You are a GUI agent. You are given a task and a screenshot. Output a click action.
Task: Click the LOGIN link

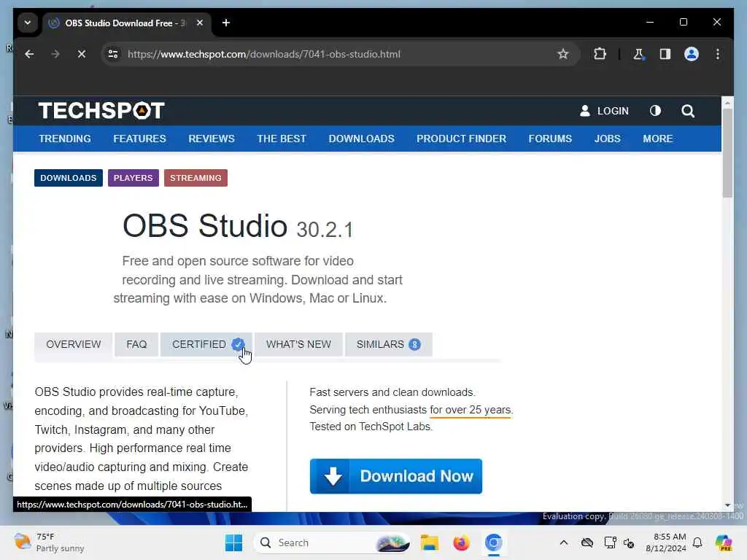(604, 111)
